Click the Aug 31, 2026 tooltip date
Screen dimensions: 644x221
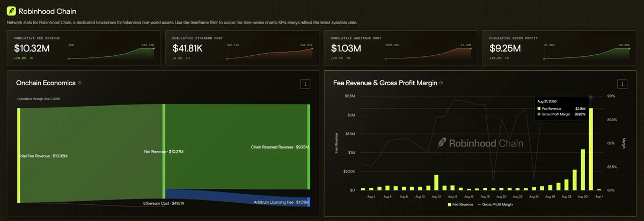point(547,100)
